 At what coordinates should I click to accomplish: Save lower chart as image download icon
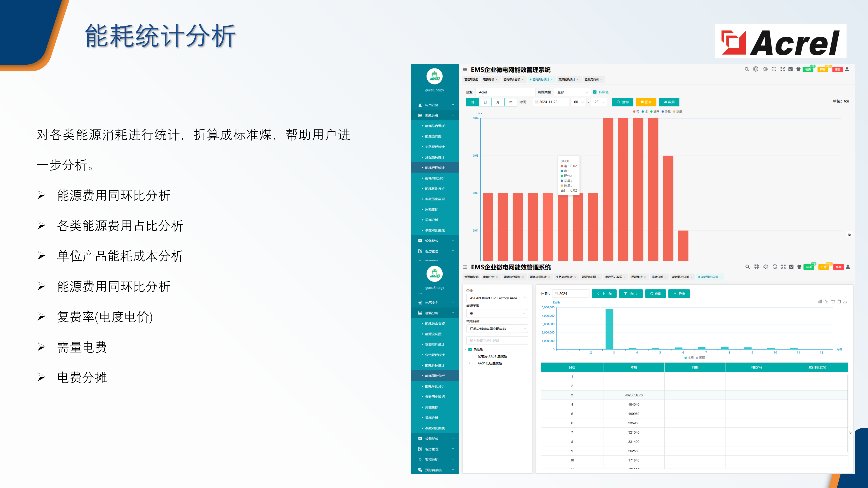coord(845,301)
